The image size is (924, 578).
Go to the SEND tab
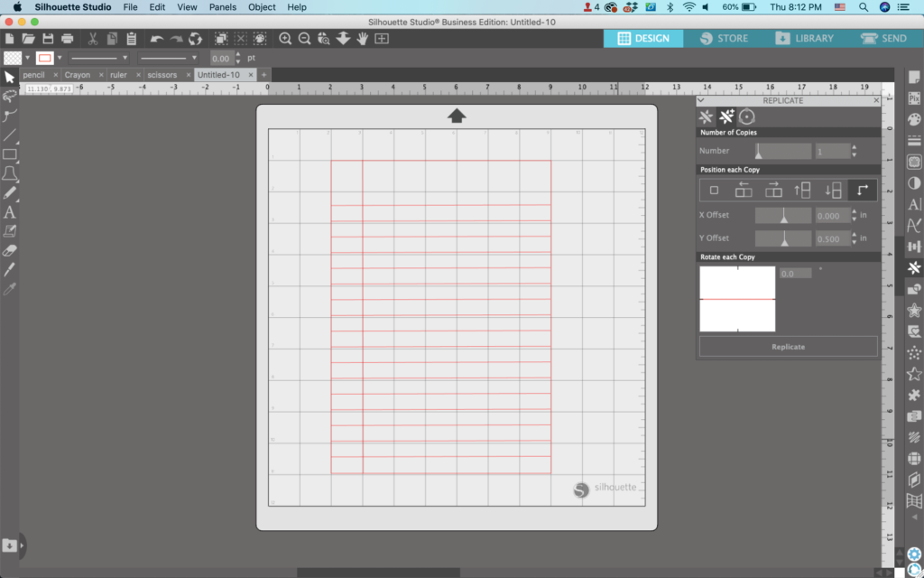pyautogui.click(x=883, y=38)
